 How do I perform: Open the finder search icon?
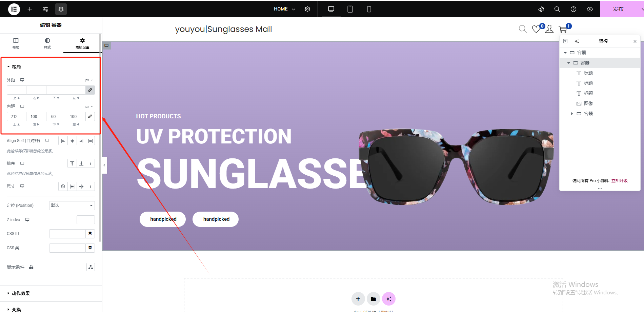point(557,9)
